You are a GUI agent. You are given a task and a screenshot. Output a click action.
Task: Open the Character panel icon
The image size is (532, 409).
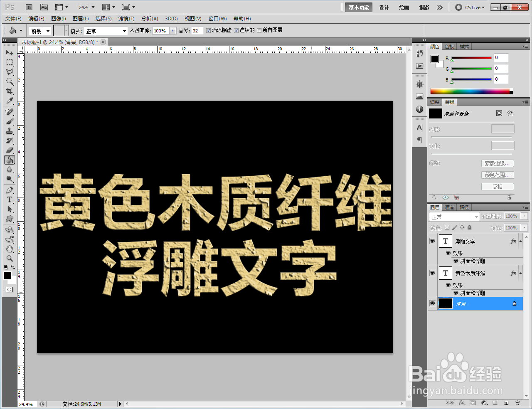point(420,128)
